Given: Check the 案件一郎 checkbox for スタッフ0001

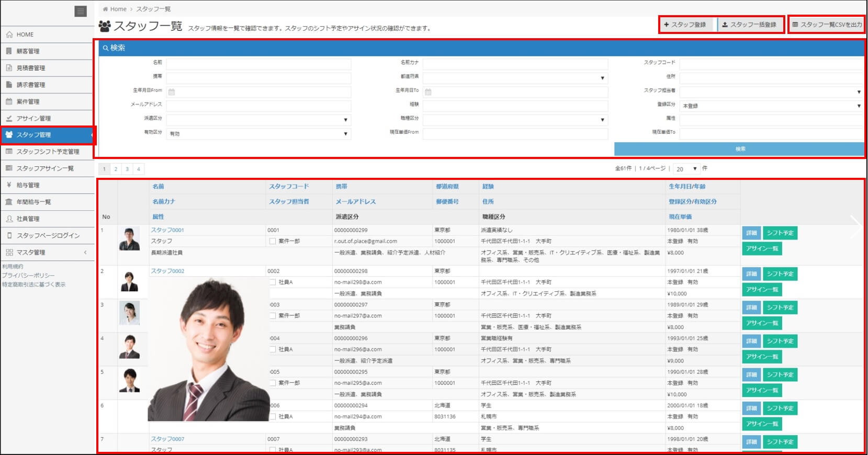Looking at the screenshot, I should (273, 242).
